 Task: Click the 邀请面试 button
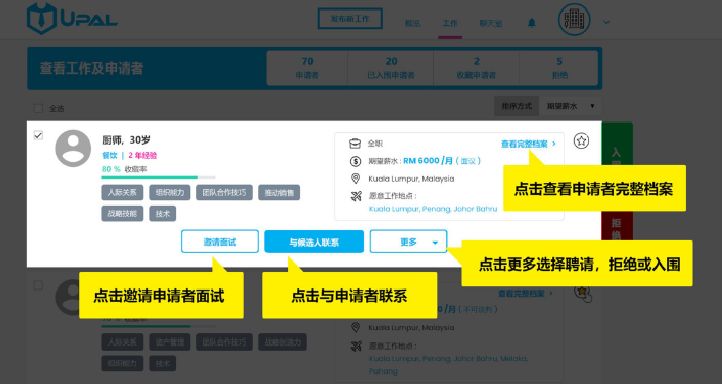(220, 242)
